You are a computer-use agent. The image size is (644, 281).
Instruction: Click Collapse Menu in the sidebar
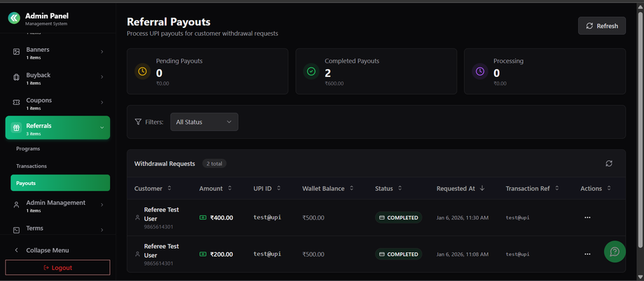[x=47, y=250]
